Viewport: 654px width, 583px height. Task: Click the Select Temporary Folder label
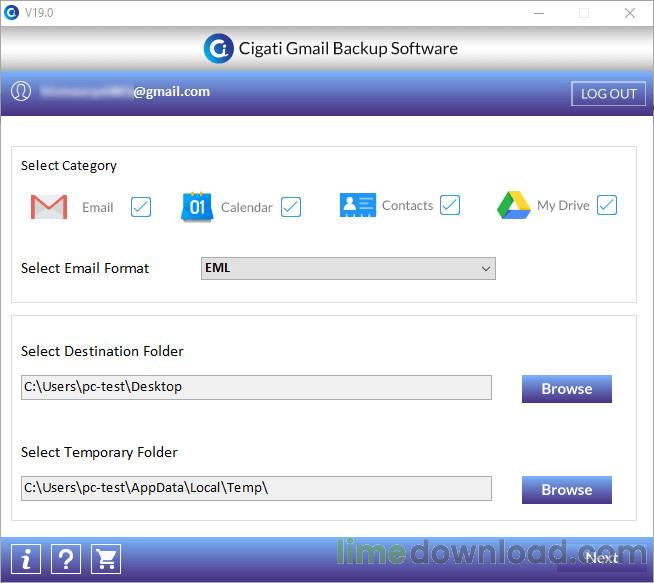coord(99,452)
